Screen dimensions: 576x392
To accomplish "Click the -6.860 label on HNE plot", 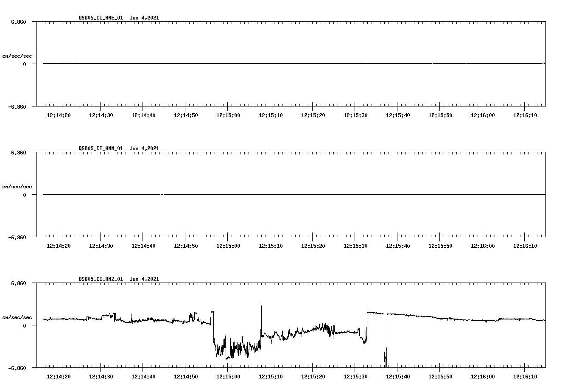I will click(x=17, y=106).
